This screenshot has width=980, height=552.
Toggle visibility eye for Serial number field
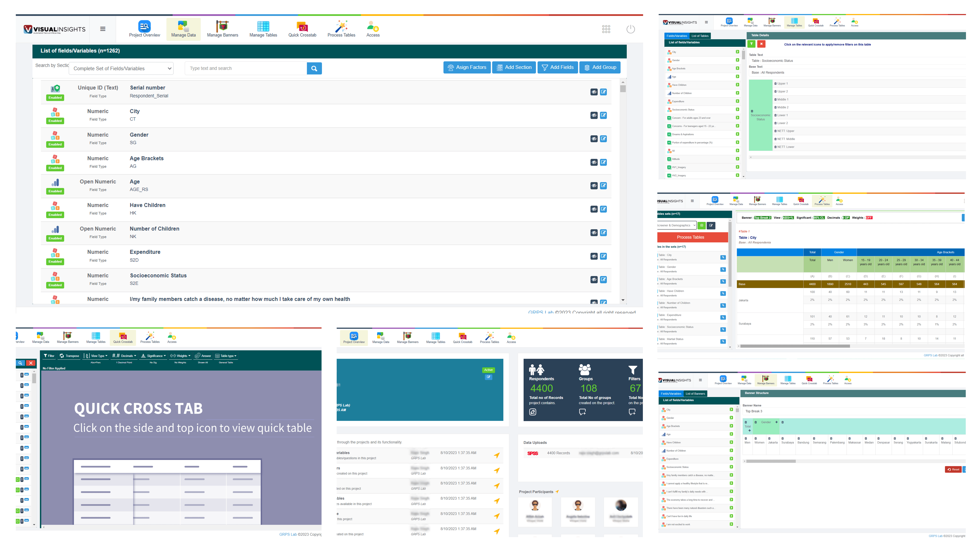click(594, 92)
